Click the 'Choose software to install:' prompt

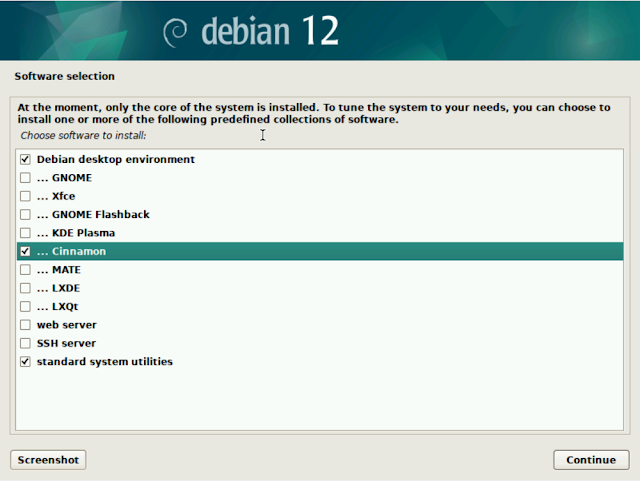(x=83, y=135)
